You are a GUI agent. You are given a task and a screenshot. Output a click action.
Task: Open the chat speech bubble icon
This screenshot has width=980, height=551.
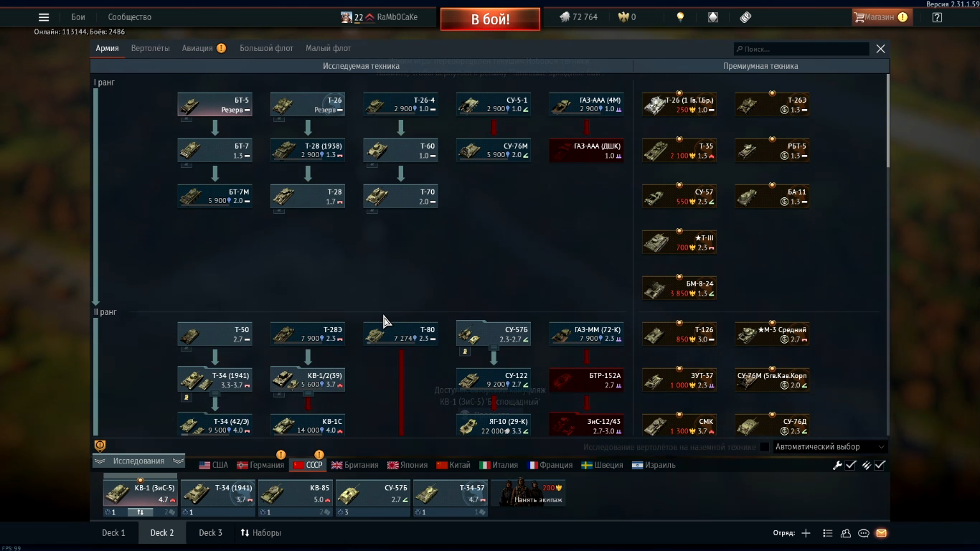coord(864,533)
